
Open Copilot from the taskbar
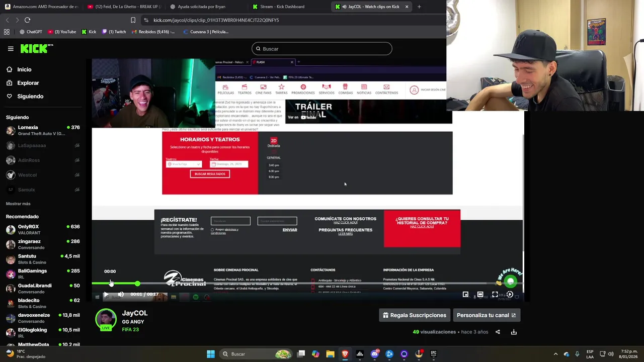315,354
